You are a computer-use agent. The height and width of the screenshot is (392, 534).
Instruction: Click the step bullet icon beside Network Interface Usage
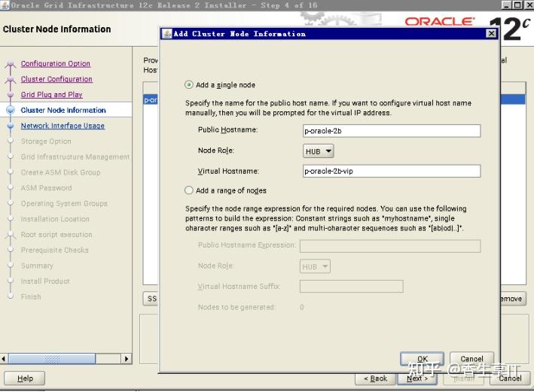coord(11,126)
